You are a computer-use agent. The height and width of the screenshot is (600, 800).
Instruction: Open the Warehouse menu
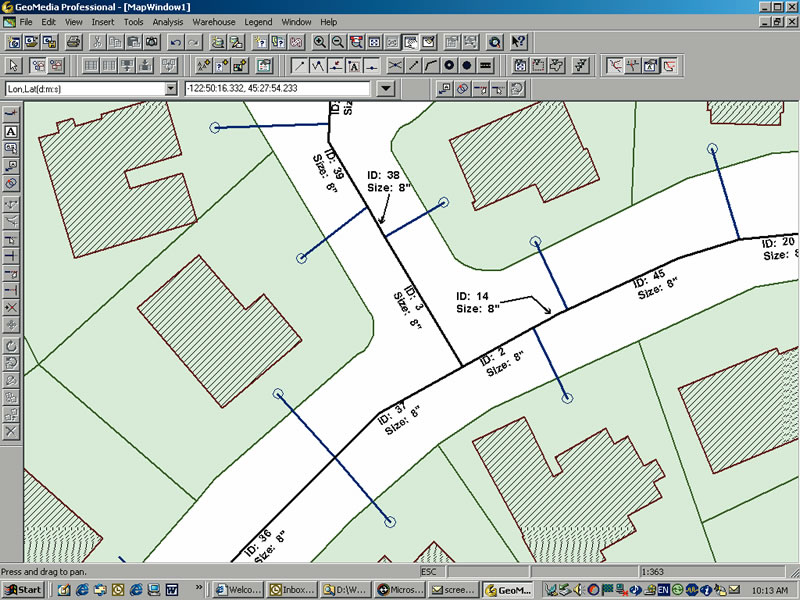pyautogui.click(x=214, y=22)
